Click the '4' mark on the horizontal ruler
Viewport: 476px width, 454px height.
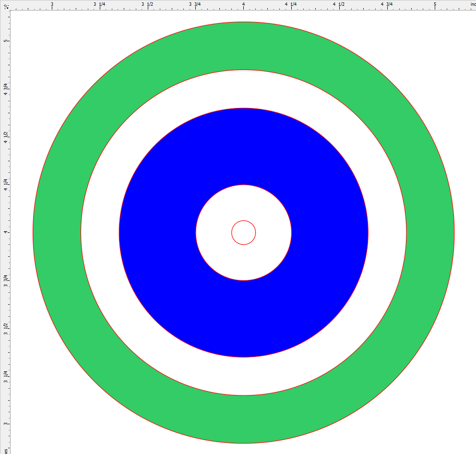(x=243, y=4)
